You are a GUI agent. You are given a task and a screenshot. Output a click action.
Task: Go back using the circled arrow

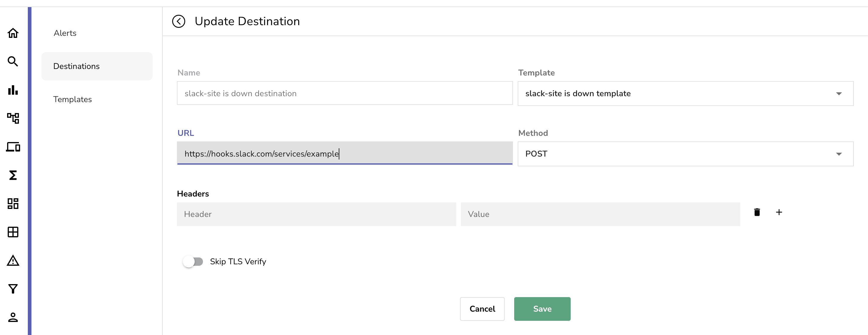pos(179,21)
